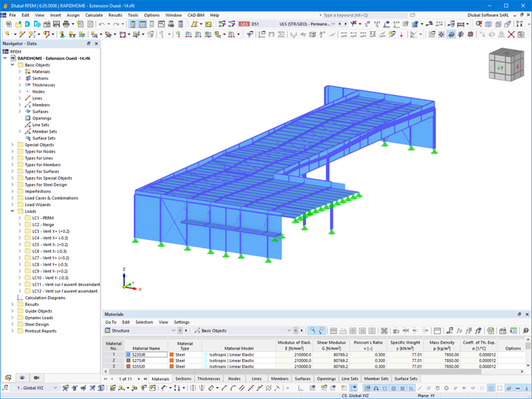Image resolution: width=532 pixels, height=399 pixels.
Task: Click Selection in Materials panel menu
Action: click(144, 322)
